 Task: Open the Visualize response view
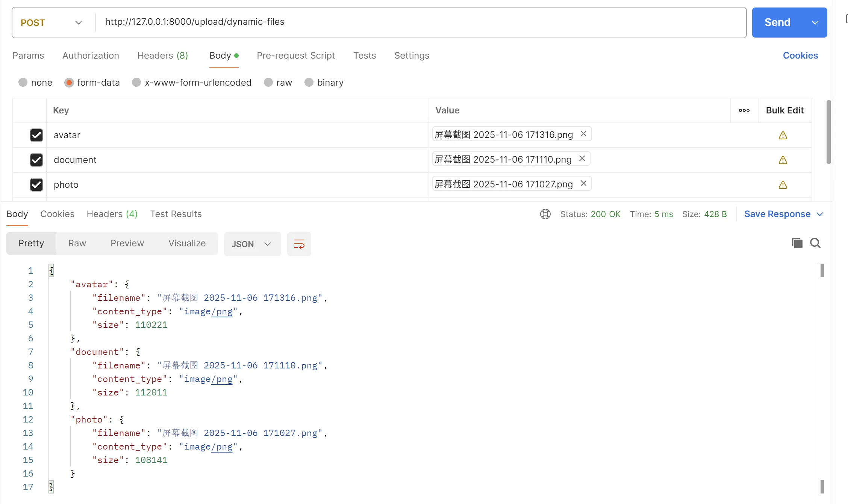187,243
